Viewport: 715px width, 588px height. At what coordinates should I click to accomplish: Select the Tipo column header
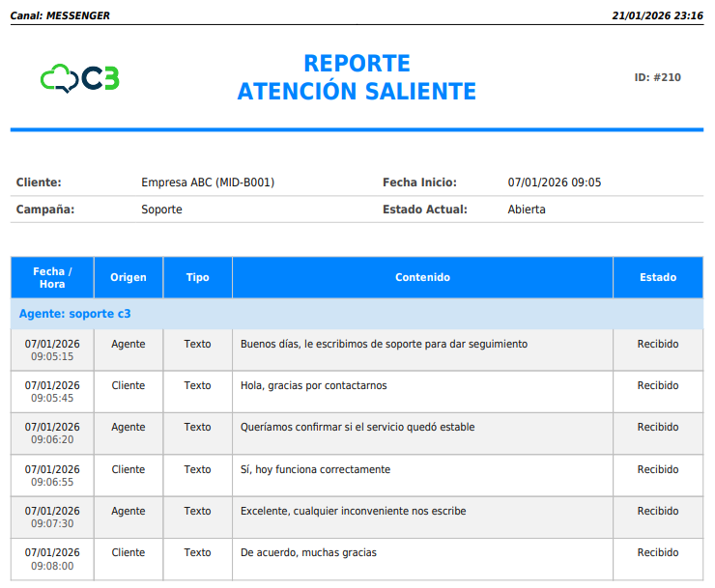click(x=197, y=278)
